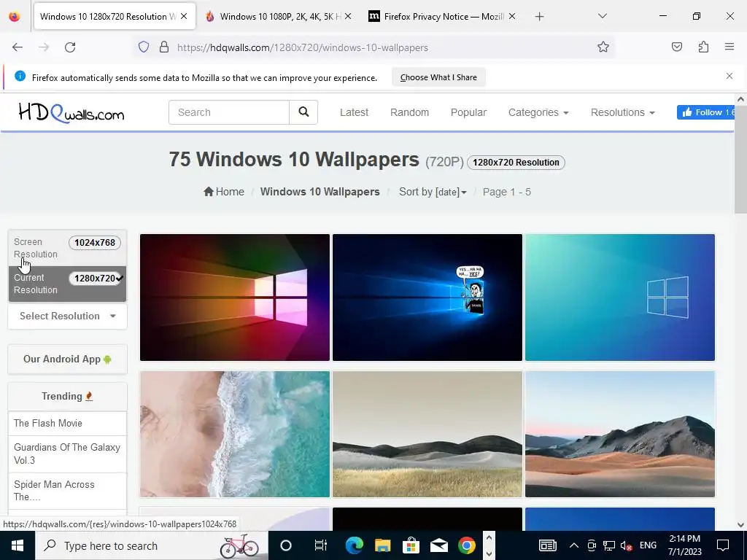747x560 pixels.
Task: Open the Resolutions dropdown menu
Action: pyautogui.click(x=623, y=112)
